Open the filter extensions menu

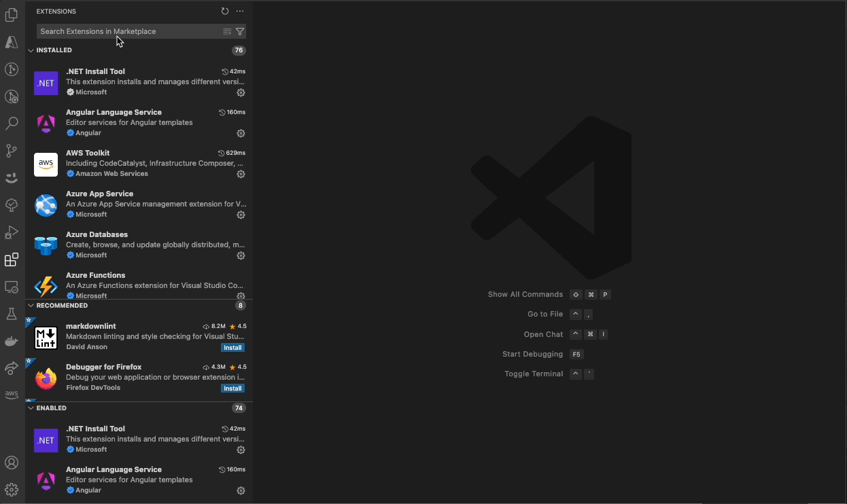pos(240,31)
